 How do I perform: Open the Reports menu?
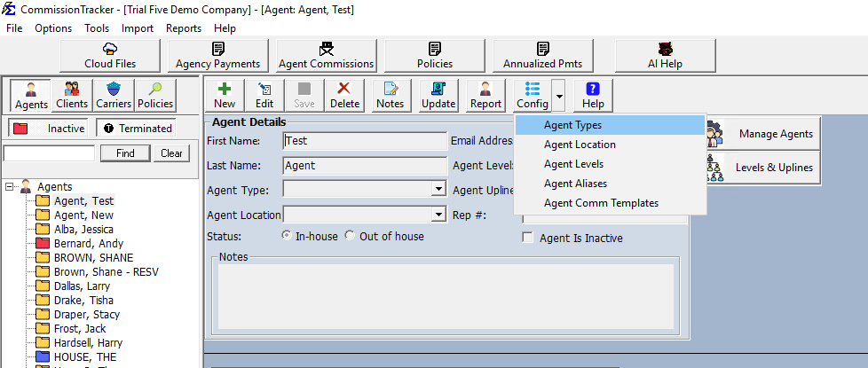tap(184, 28)
